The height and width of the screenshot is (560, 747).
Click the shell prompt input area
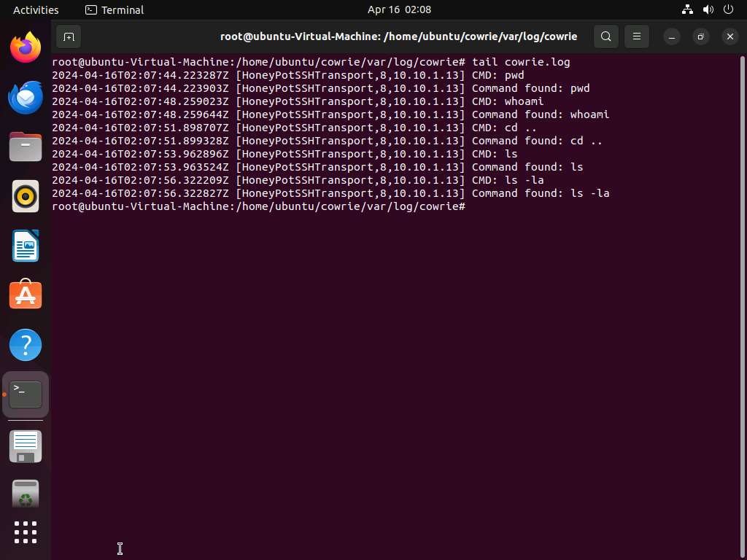[481, 206]
